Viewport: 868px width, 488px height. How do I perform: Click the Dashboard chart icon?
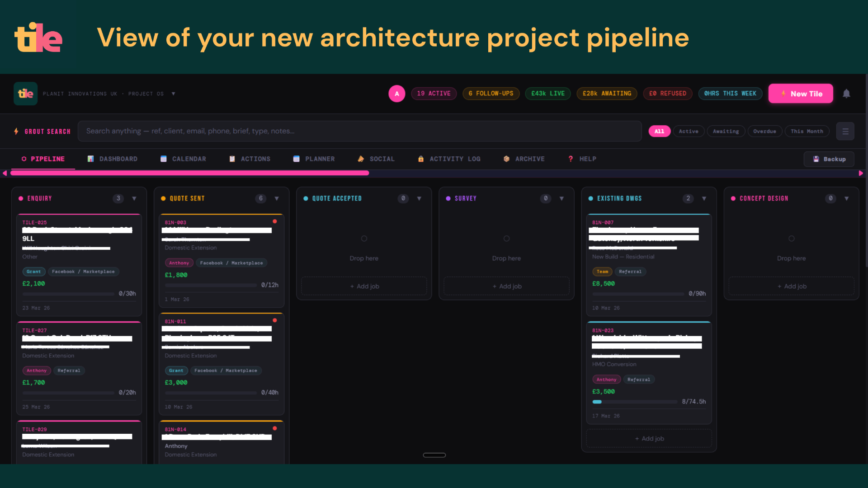click(90, 159)
